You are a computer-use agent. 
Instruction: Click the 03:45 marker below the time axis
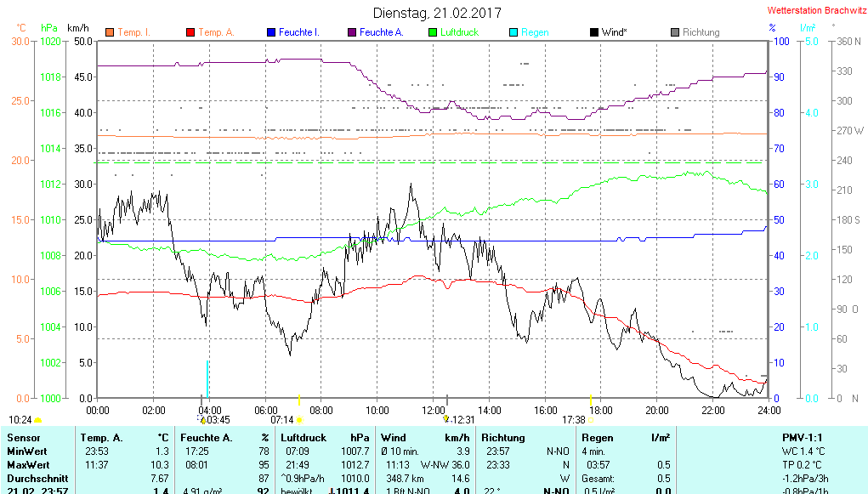click(202, 418)
